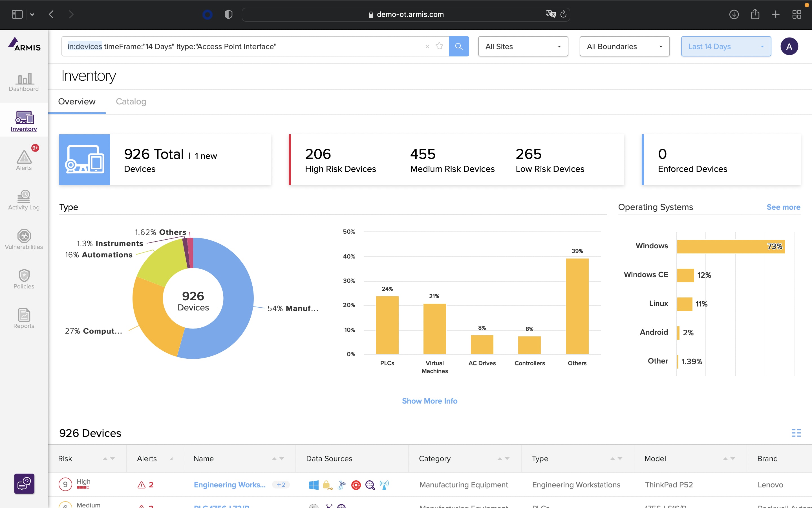Click the Virtual Machines bar
Viewport: 812px width, 508px height.
click(434, 329)
